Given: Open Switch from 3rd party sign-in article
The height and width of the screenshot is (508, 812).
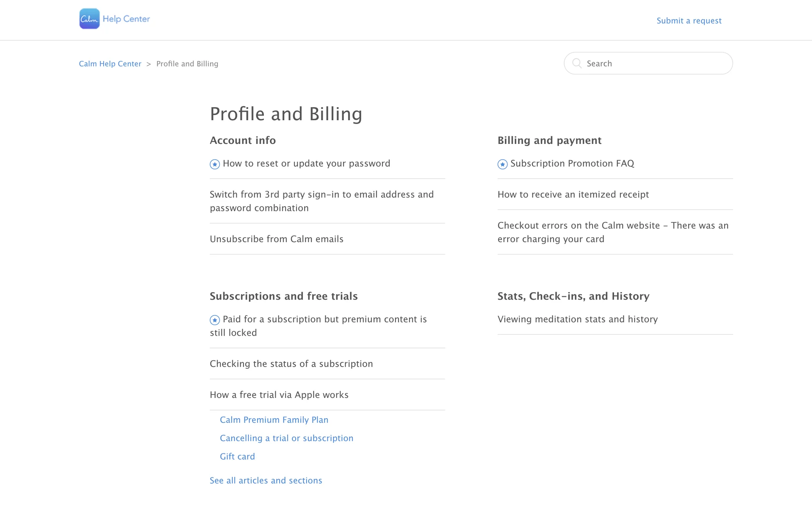Looking at the screenshot, I should 321,201.
